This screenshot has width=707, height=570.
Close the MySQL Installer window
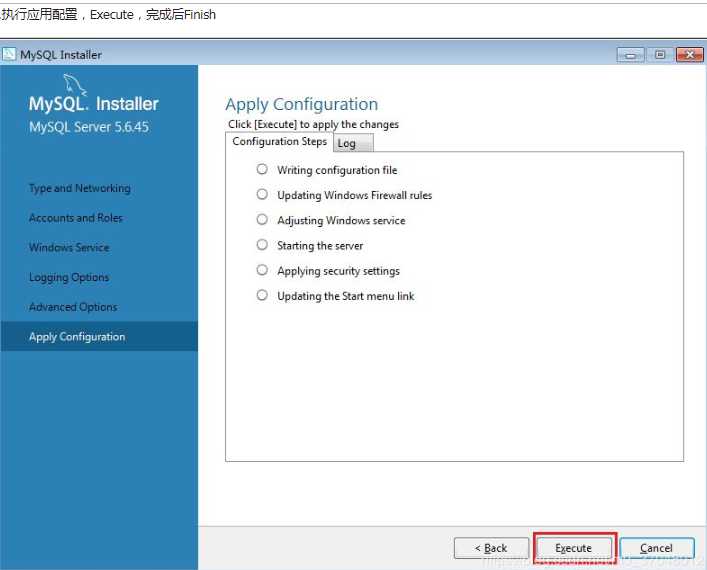click(690, 55)
